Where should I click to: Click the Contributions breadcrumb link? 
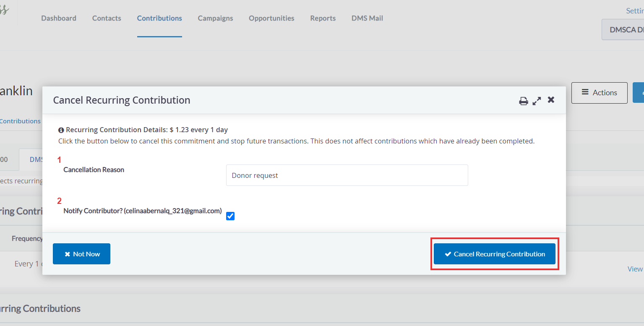tap(20, 121)
